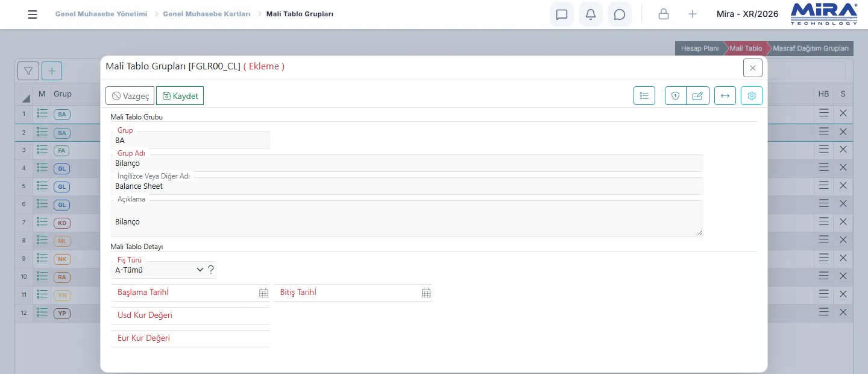Click the Usd Kur Değeri field
This screenshot has width=868, height=374.
(x=190, y=315)
